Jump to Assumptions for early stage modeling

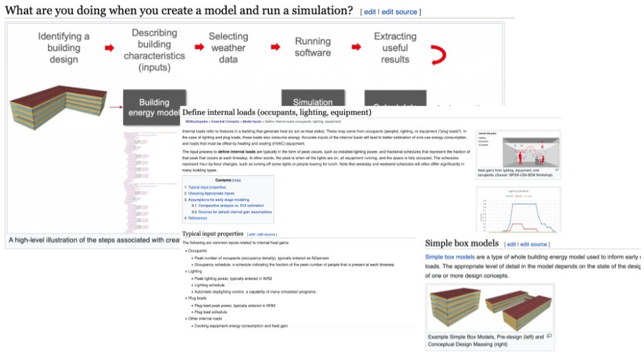pos(218,199)
